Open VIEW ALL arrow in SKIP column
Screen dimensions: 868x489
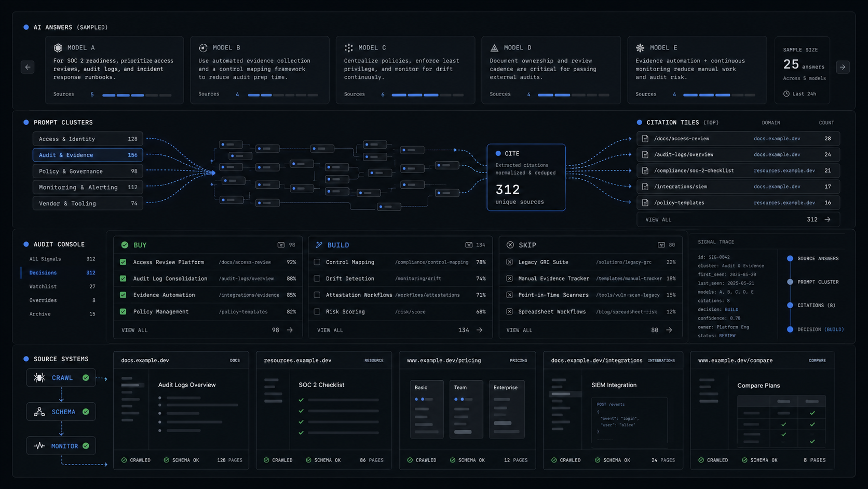[x=669, y=330]
